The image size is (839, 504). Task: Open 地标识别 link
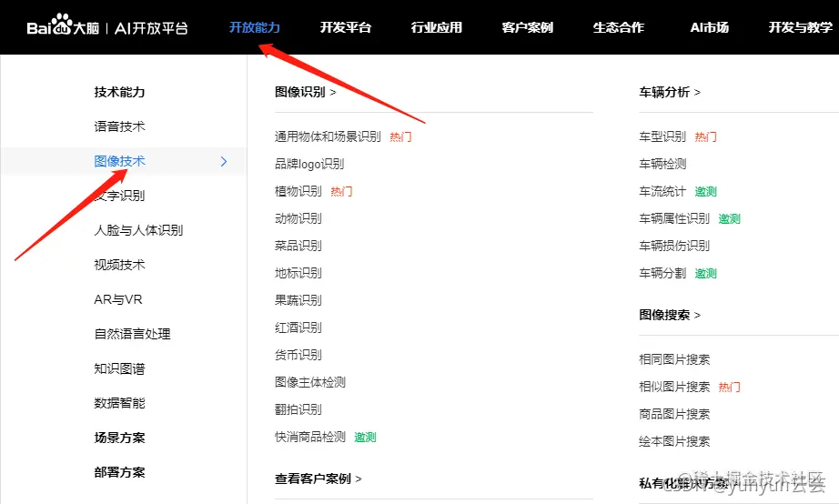[x=298, y=273]
